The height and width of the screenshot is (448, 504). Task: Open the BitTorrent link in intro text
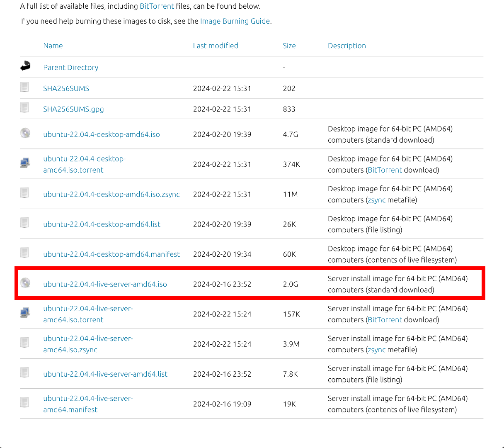click(x=157, y=6)
